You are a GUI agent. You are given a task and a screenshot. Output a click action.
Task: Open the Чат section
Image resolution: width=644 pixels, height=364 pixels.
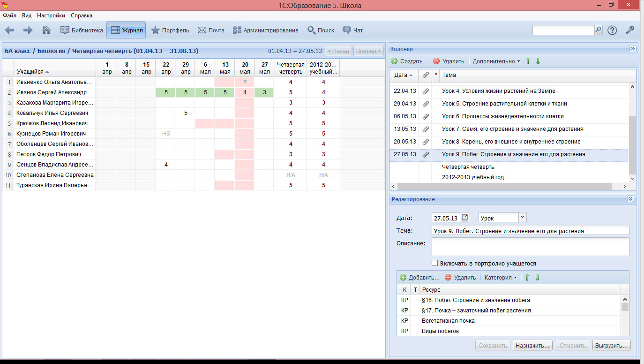tap(352, 30)
